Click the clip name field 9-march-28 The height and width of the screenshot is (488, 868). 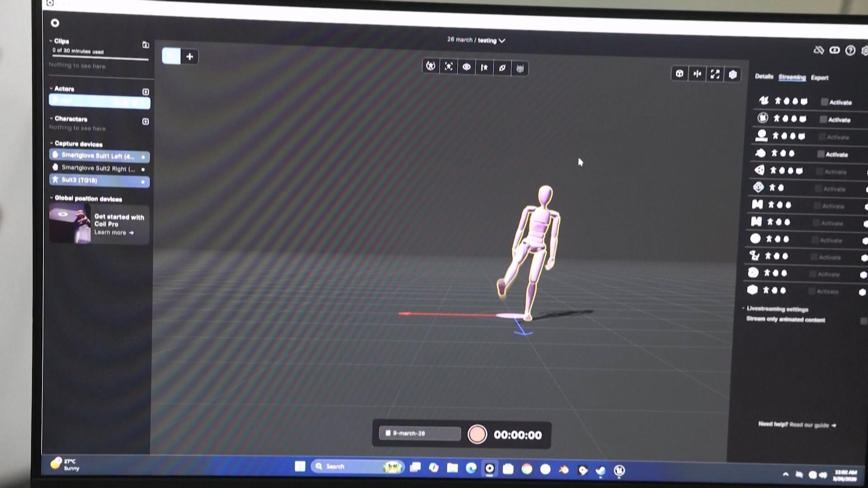(x=420, y=433)
